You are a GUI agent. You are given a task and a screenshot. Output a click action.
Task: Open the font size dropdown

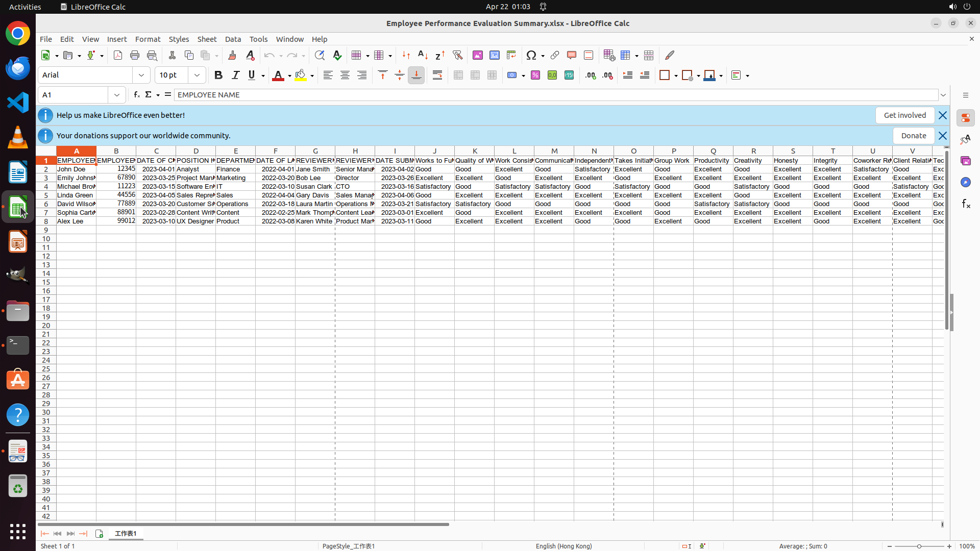(x=197, y=76)
